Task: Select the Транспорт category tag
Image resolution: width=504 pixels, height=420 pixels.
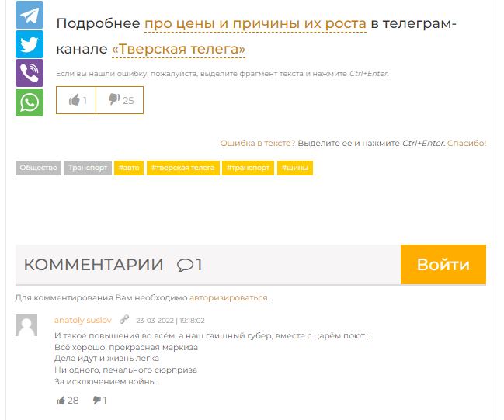Action: (88, 168)
